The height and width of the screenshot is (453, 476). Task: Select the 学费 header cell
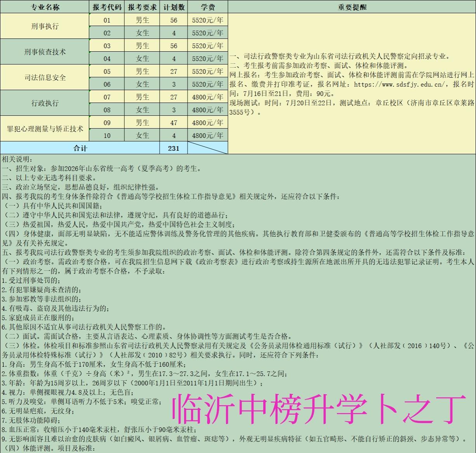tap(208, 7)
